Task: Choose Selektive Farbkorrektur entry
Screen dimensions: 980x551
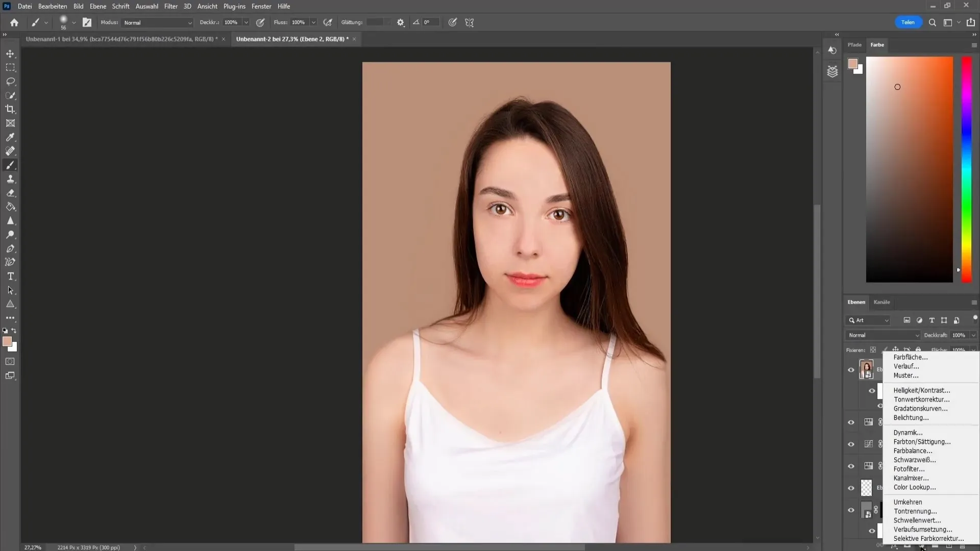Action: tap(928, 539)
